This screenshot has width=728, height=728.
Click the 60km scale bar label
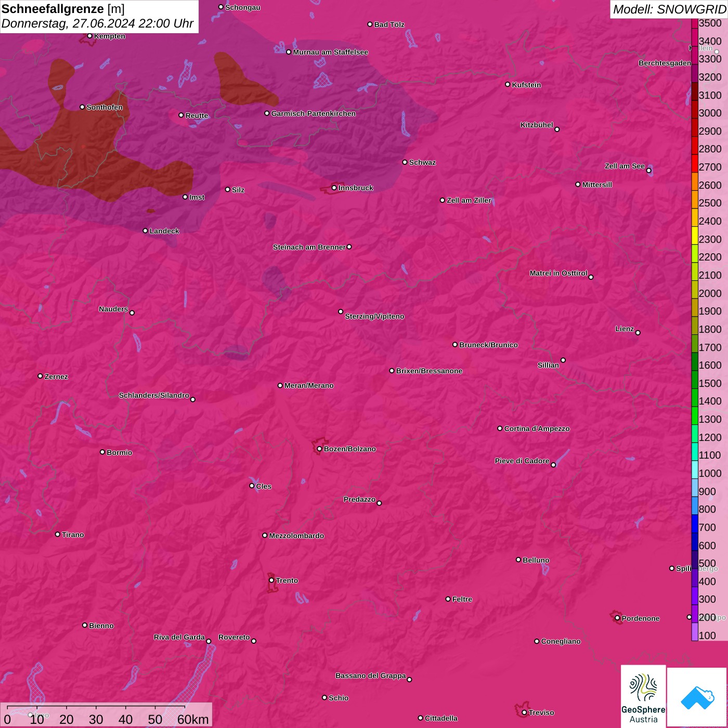[x=193, y=719]
